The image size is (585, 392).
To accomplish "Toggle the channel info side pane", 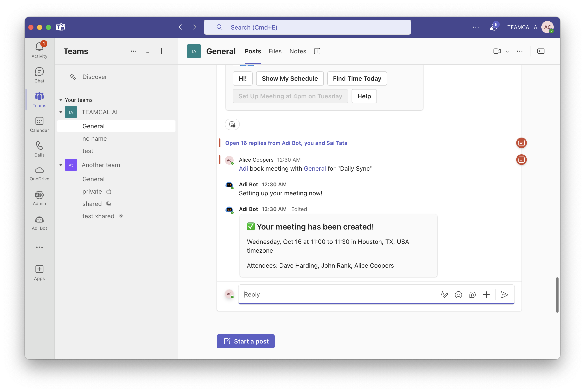I will point(540,51).
